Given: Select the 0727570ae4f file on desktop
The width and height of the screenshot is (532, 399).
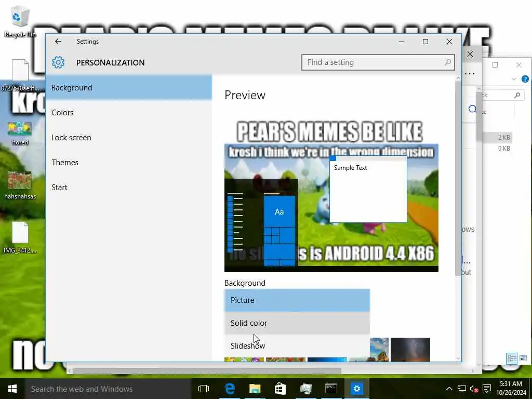Looking at the screenshot, I should click(x=20, y=75).
